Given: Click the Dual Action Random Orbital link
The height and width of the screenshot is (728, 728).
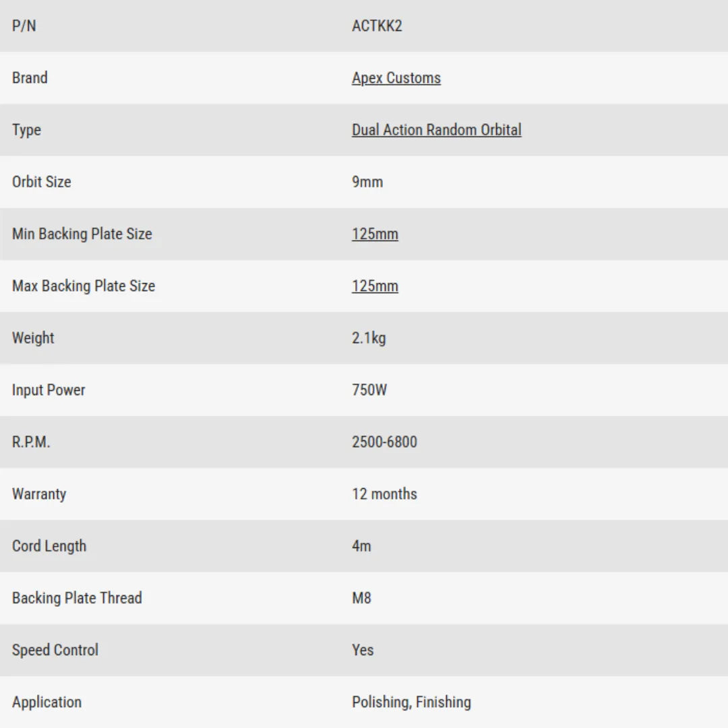Looking at the screenshot, I should point(436,130).
